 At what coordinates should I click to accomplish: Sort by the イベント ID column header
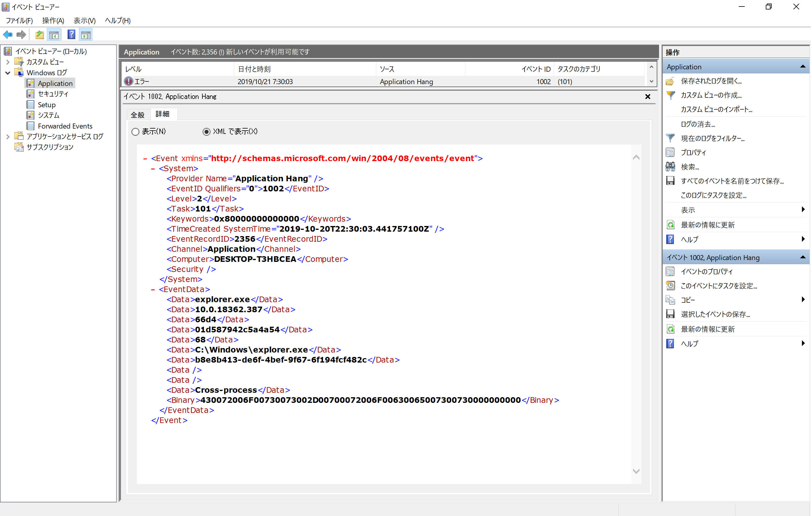click(509, 69)
